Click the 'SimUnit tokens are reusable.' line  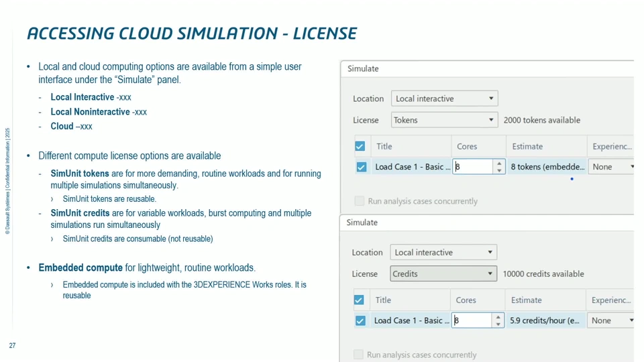click(x=109, y=198)
